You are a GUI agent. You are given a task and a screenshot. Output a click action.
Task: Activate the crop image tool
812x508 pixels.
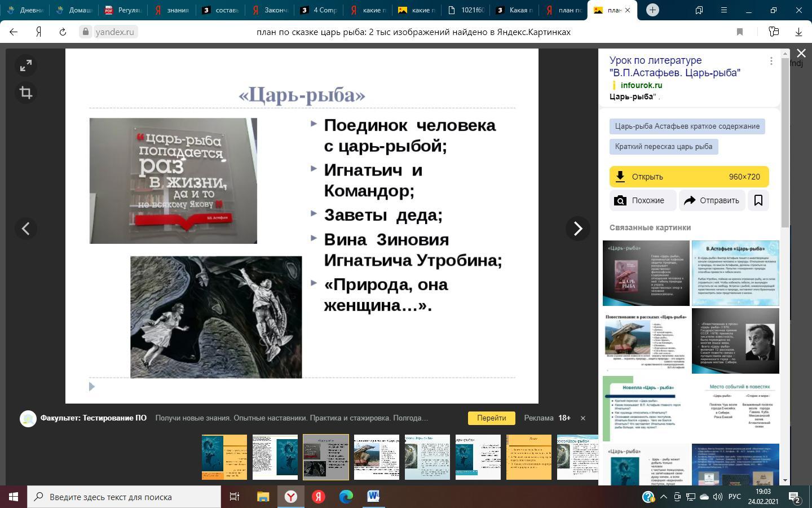coord(26,93)
